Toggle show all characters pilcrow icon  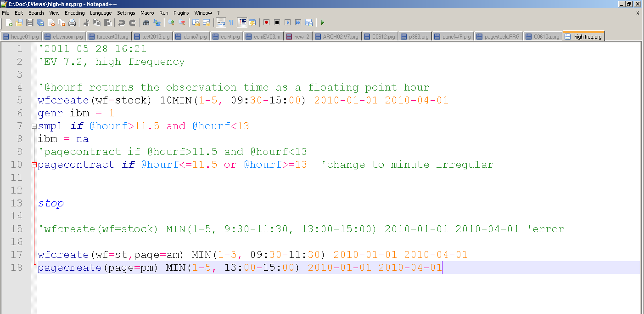[x=231, y=23]
